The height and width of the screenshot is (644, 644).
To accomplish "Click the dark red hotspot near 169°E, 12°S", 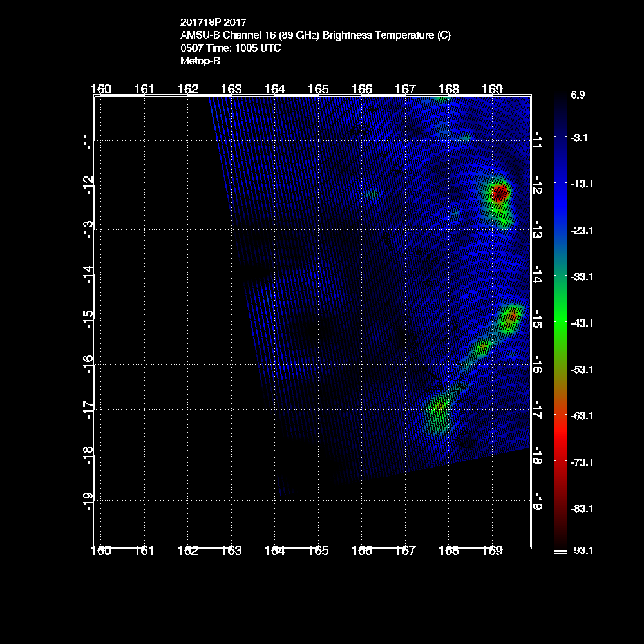I will coord(500,193).
